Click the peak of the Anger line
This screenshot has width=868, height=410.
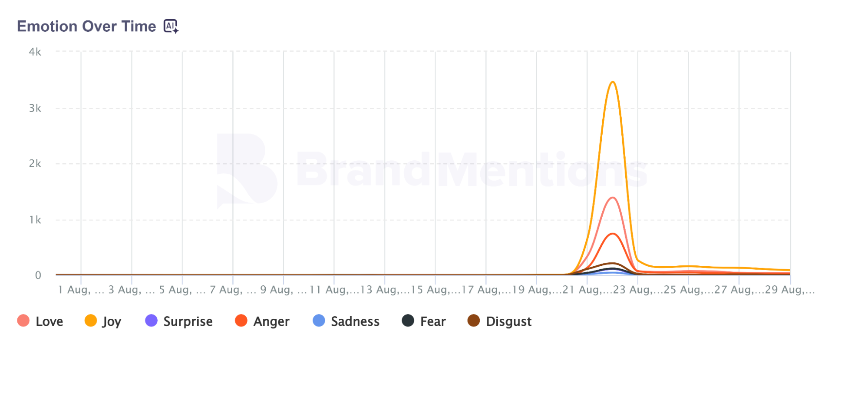point(613,234)
